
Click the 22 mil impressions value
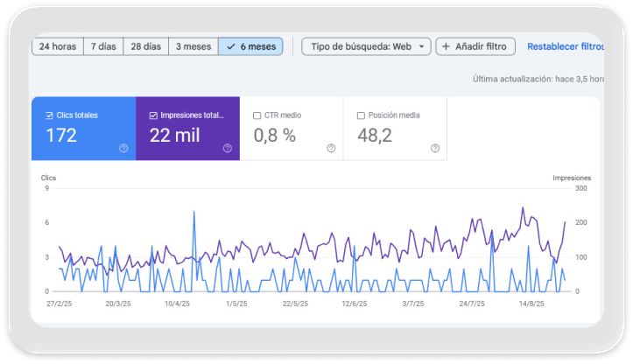point(175,136)
